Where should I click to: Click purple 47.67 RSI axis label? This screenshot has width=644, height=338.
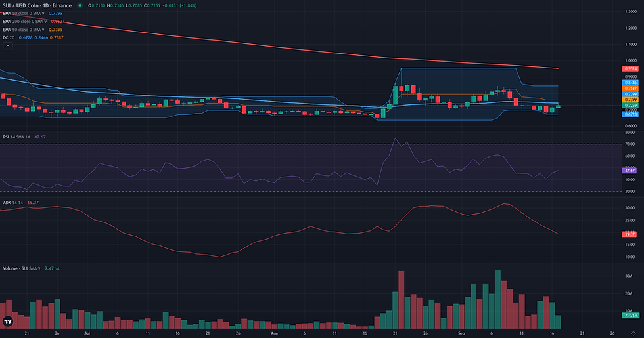[x=630, y=170]
